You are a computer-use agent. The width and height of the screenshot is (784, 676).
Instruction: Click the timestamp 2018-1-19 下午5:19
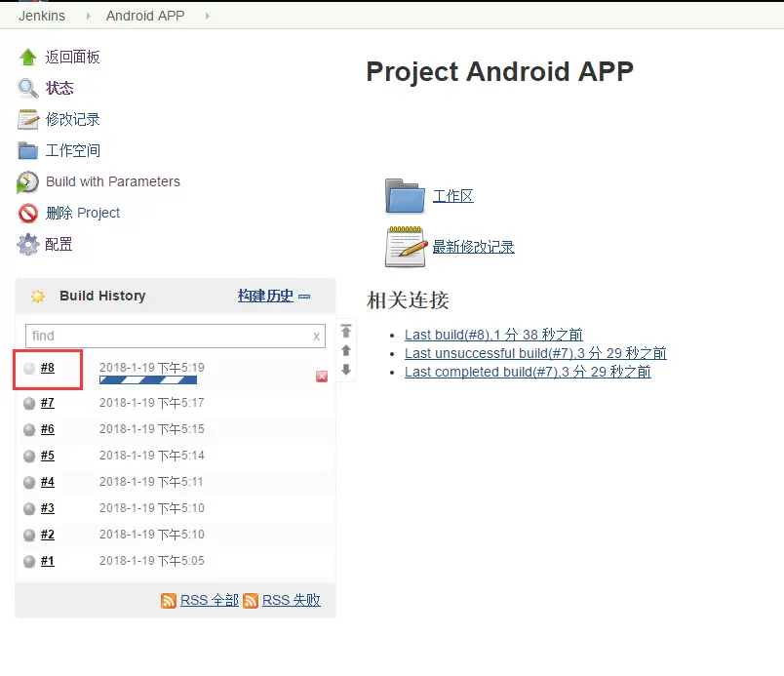point(152,368)
